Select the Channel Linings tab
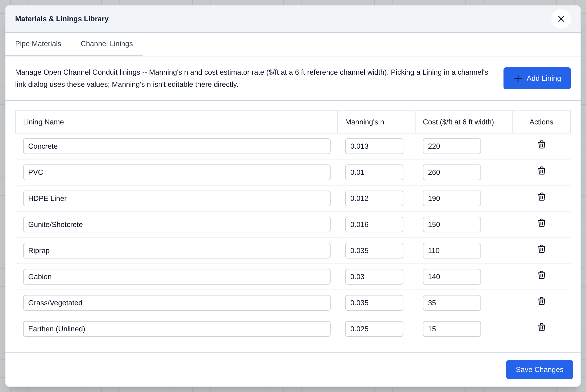The width and height of the screenshot is (586, 392). pos(107,44)
